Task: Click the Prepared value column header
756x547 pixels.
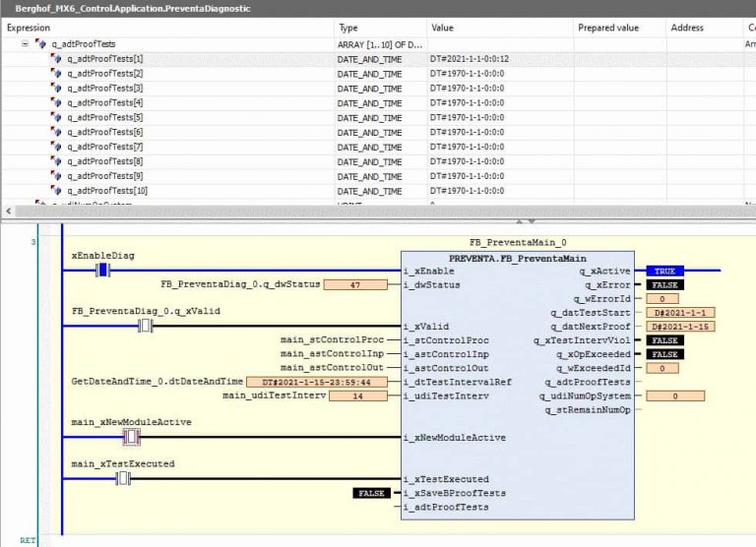Action: click(x=608, y=28)
